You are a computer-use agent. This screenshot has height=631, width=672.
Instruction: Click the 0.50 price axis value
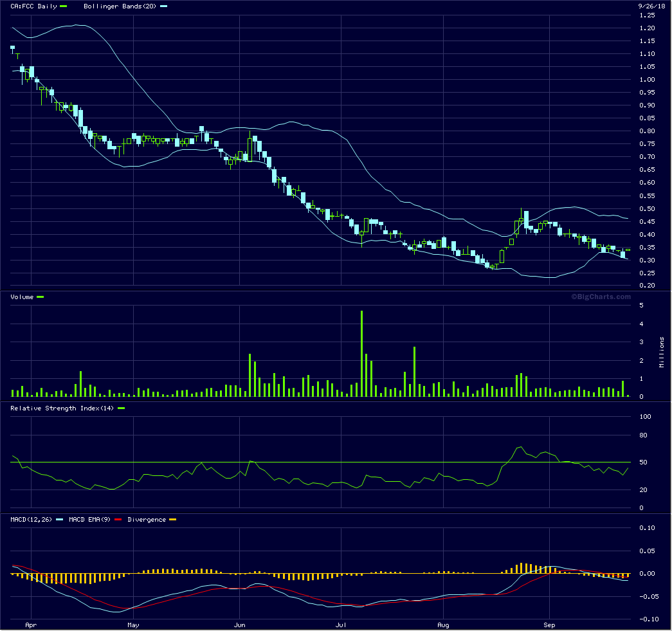click(x=647, y=209)
